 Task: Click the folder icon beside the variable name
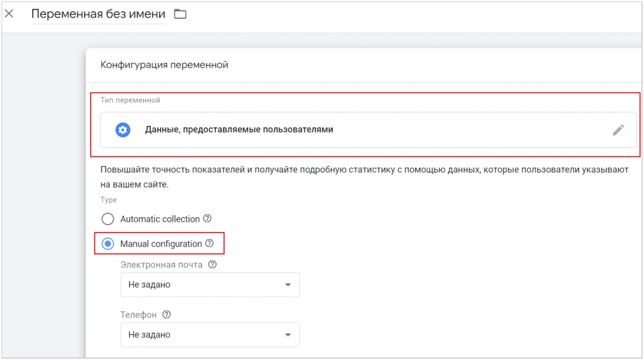click(180, 14)
